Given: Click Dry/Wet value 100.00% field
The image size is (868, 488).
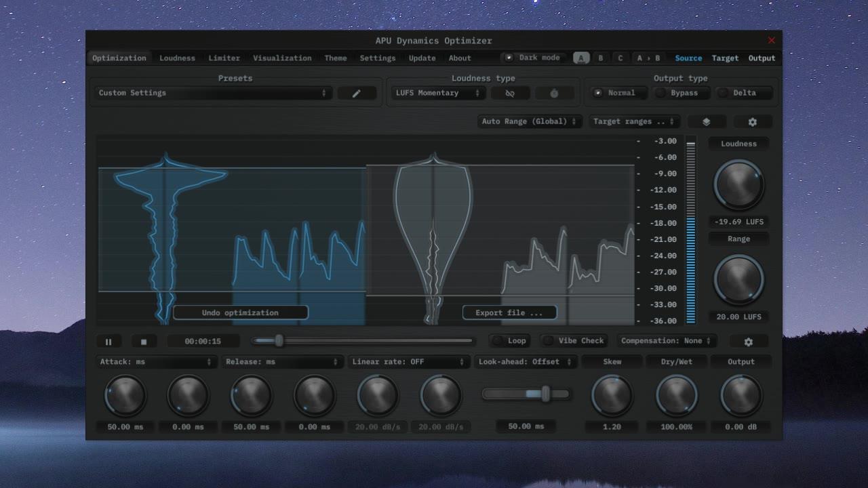Looking at the screenshot, I should 677,427.
